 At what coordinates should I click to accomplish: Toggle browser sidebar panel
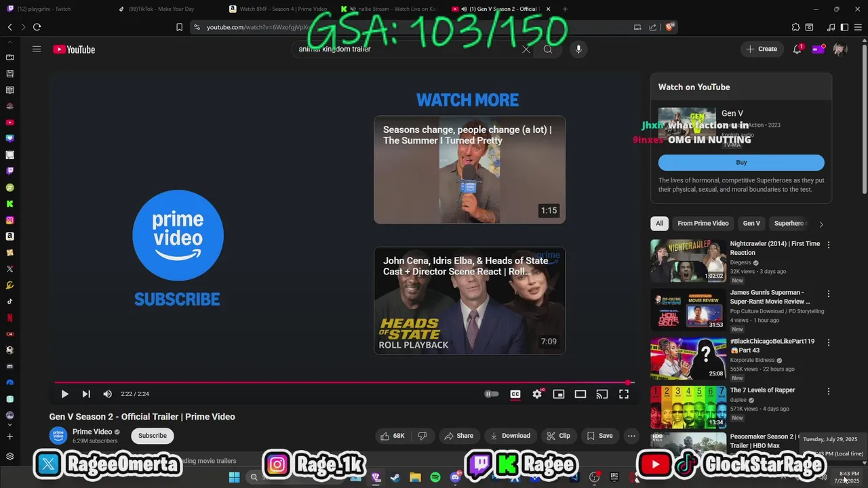click(x=844, y=27)
